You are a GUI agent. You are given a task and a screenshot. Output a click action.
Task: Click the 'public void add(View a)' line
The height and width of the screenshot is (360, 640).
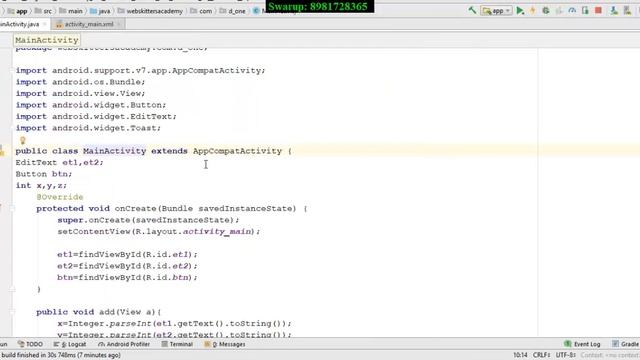click(x=99, y=312)
